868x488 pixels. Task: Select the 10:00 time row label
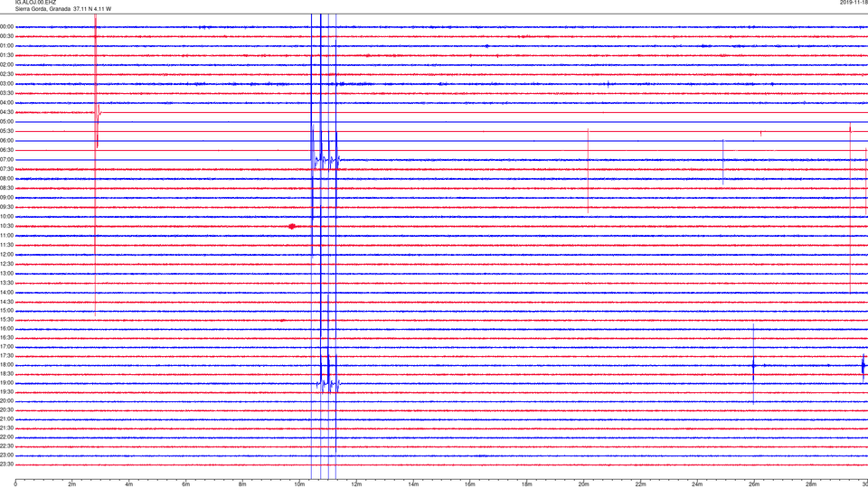pos(6,217)
